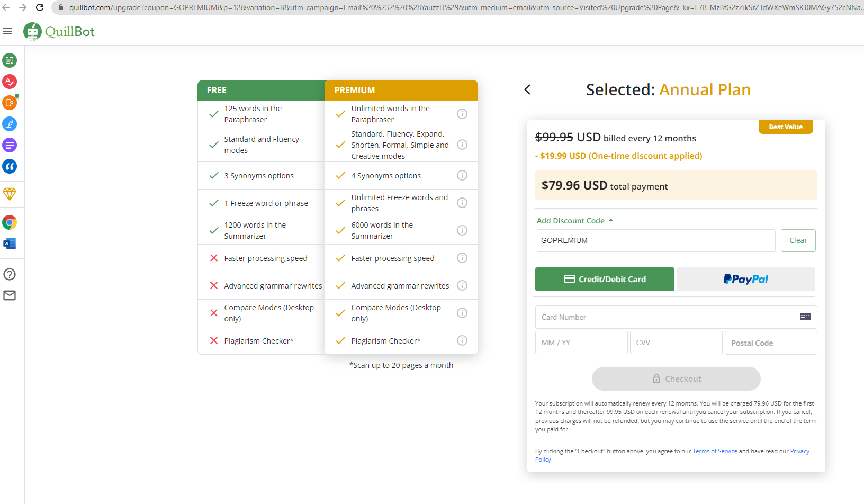Click the Premium diamond icon in sidebar

10,194
